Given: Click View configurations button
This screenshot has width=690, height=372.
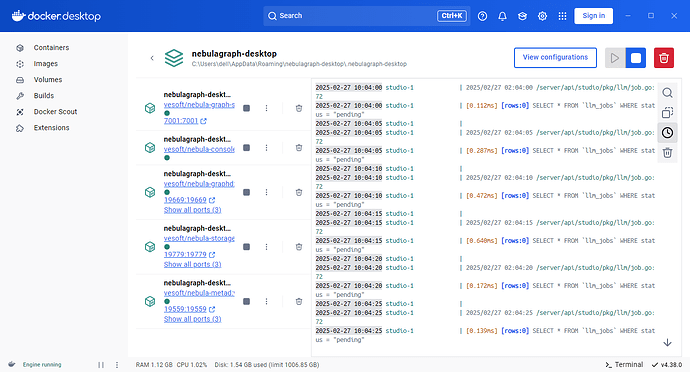Looking at the screenshot, I should [555, 58].
